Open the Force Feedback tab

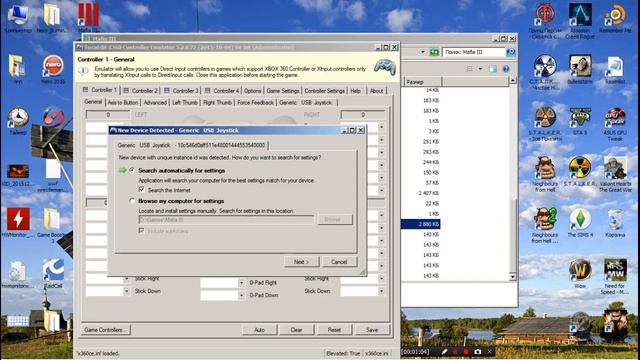tap(256, 102)
